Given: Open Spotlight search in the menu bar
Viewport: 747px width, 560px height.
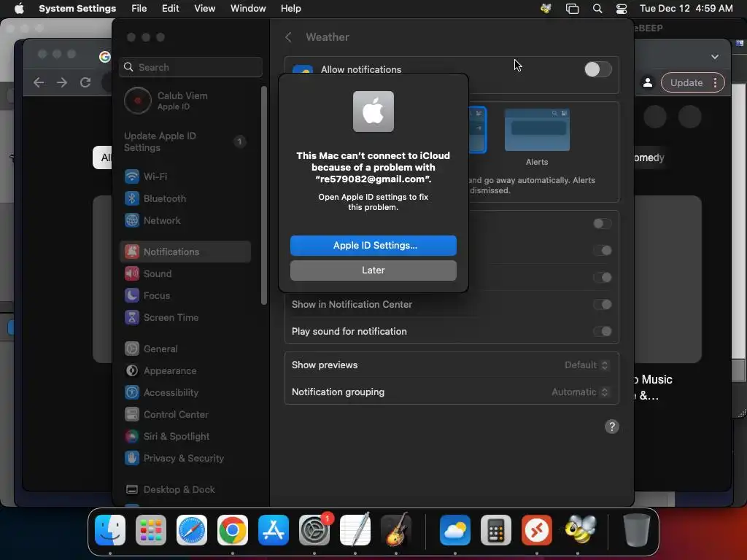Looking at the screenshot, I should pyautogui.click(x=597, y=9).
